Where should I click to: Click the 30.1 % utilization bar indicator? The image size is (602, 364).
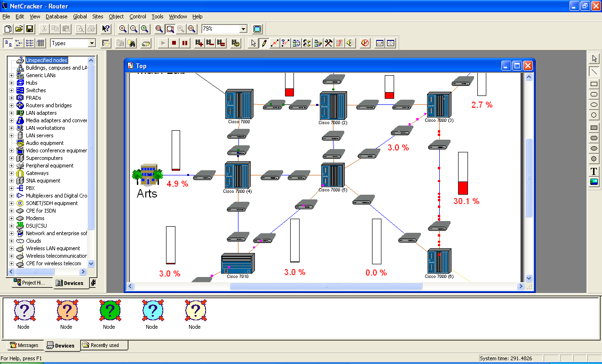pos(463,173)
